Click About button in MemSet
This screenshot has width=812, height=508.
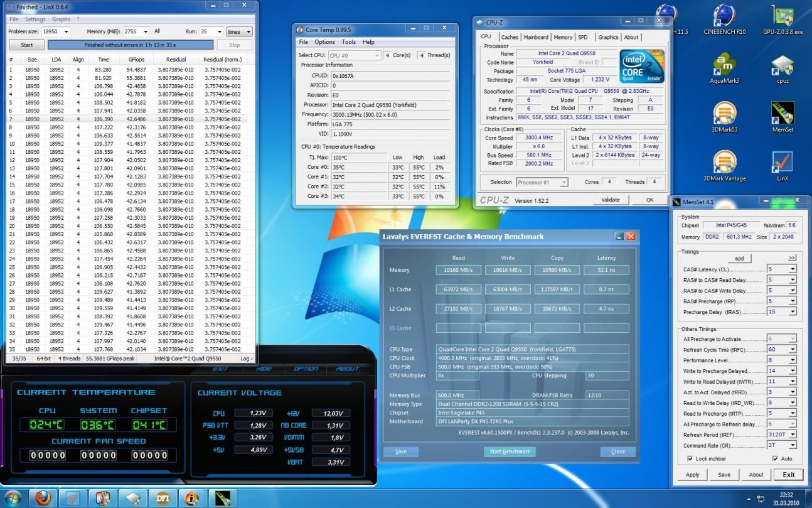pyautogui.click(x=756, y=475)
